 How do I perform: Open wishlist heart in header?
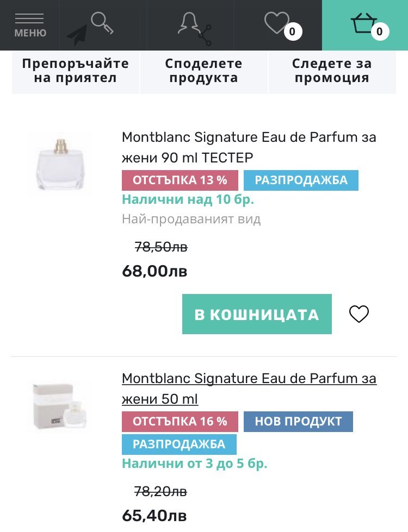276,23
